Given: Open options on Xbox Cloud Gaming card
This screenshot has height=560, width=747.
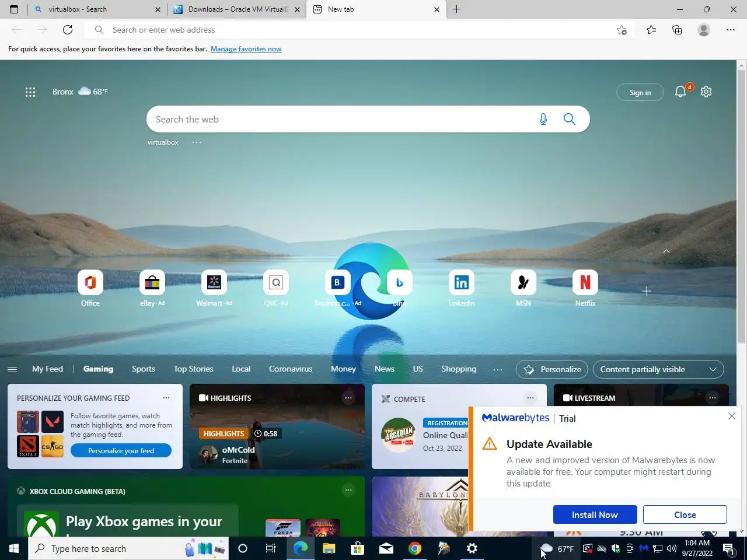Looking at the screenshot, I should pyautogui.click(x=348, y=490).
